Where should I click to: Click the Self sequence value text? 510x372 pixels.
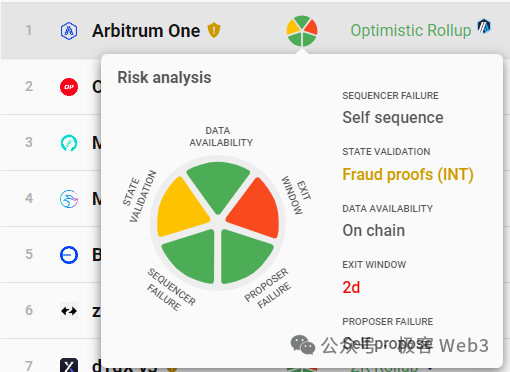point(393,118)
